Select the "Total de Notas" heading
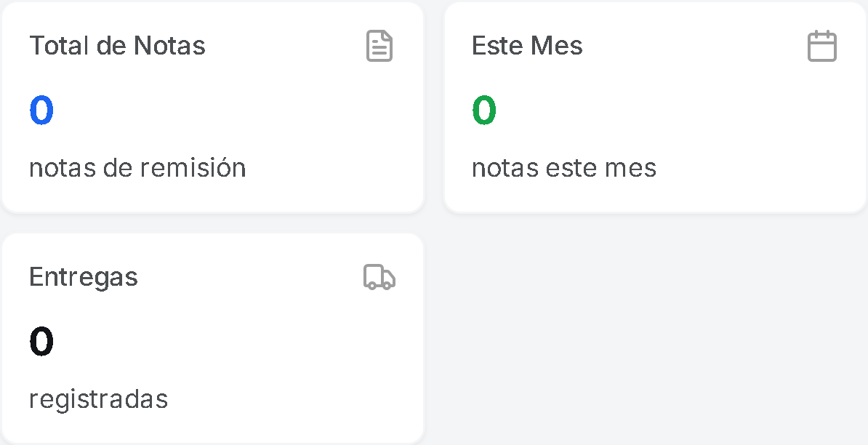Screen dimensions: 868x445 coord(117,46)
